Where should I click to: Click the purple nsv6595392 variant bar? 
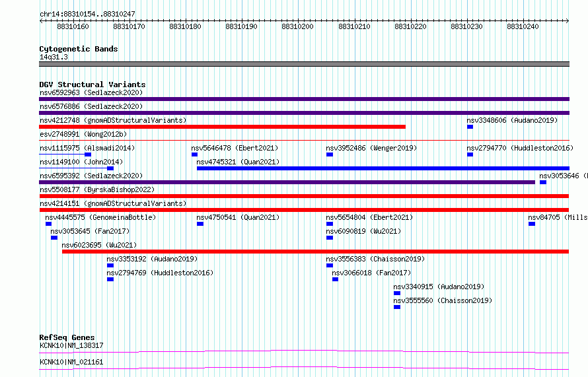[287, 182]
